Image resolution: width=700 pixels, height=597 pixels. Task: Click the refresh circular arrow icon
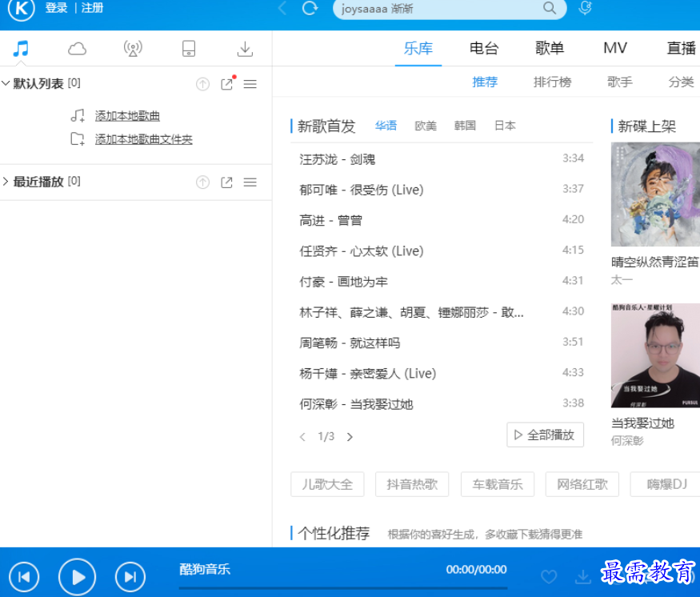(x=310, y=8)
